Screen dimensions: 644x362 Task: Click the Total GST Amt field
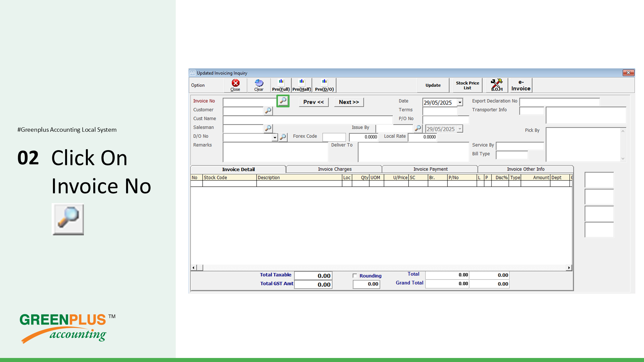pyautogui.click(x=313, y=285)
